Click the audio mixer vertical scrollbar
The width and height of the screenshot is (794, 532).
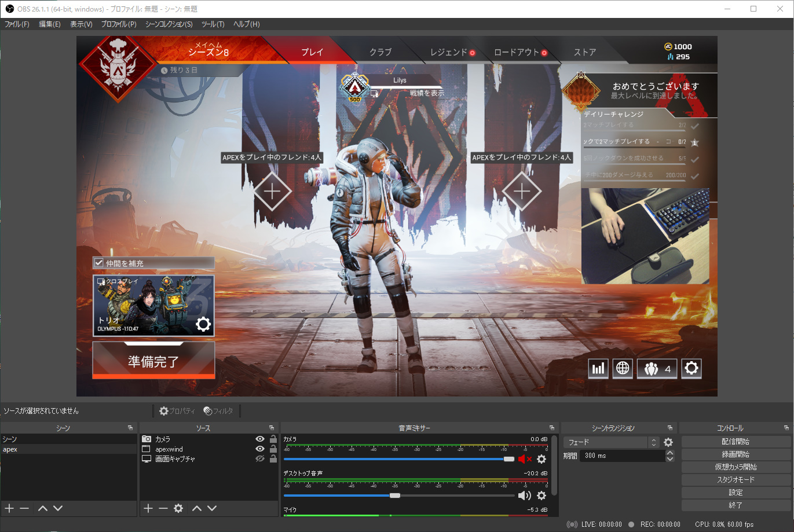[x=555, y=465]
